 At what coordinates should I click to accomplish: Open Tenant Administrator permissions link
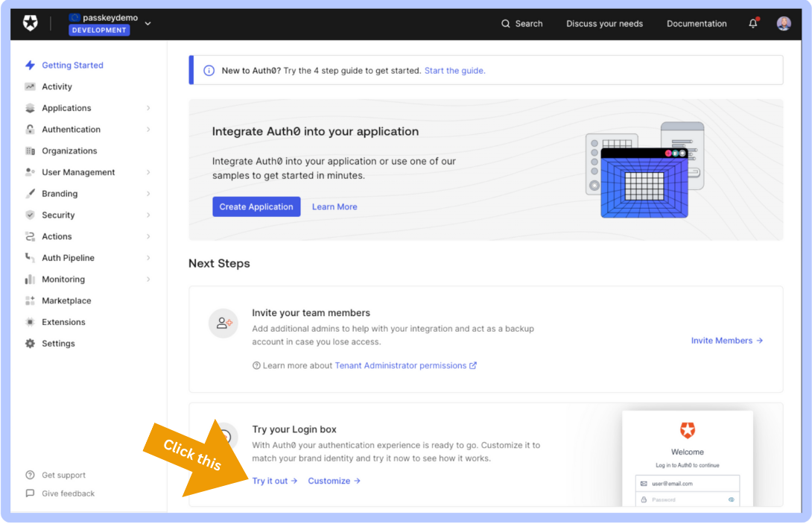click(x=400, y=365)
